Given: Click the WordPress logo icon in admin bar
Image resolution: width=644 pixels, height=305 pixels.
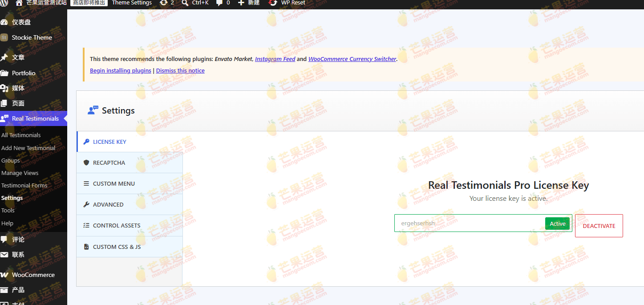Looking at the screenshot, I should click(4, 3).
